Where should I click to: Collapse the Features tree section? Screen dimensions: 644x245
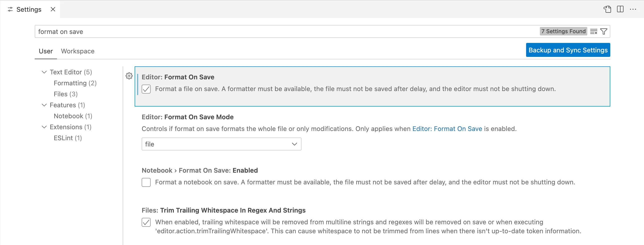44,105
